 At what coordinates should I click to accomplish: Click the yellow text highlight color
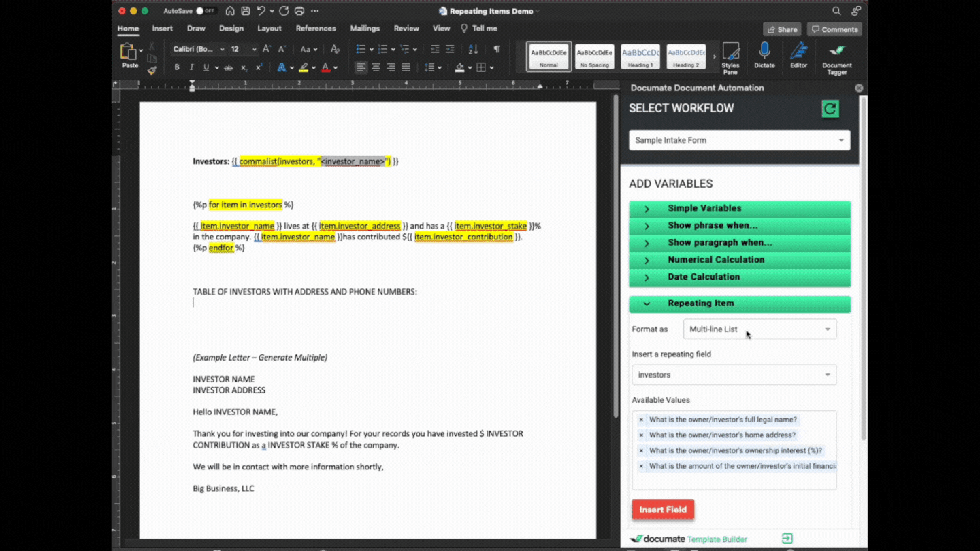[304, 67]
